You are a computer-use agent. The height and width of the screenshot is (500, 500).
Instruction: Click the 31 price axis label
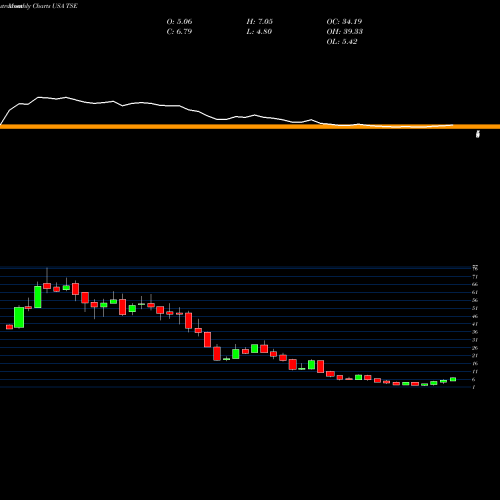pyautogui.click(x=475, y=340)
